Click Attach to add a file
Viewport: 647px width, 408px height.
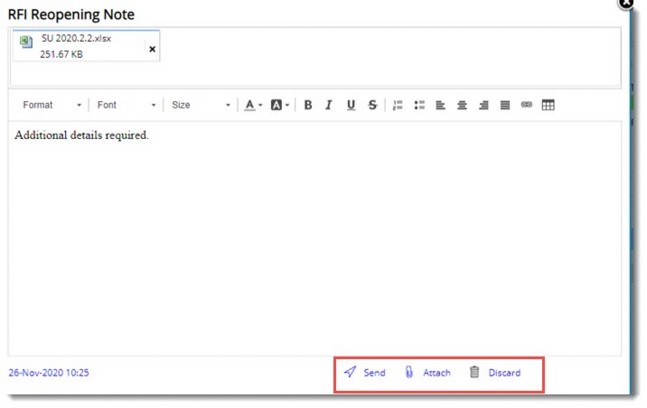428,373
